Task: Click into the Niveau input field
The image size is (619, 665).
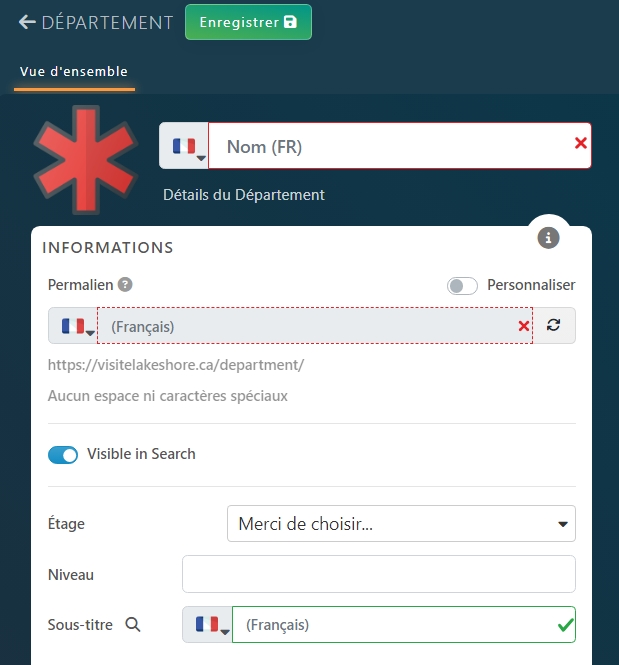Action: coord(378,574)
